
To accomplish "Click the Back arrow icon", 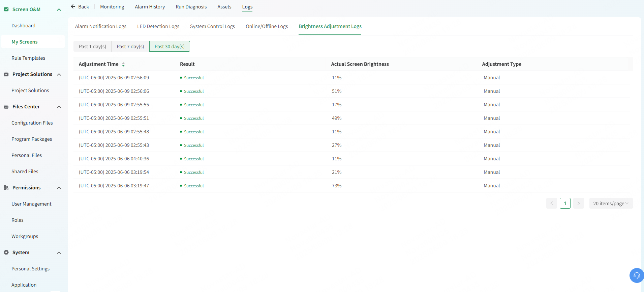I will (x=73, y=7).
